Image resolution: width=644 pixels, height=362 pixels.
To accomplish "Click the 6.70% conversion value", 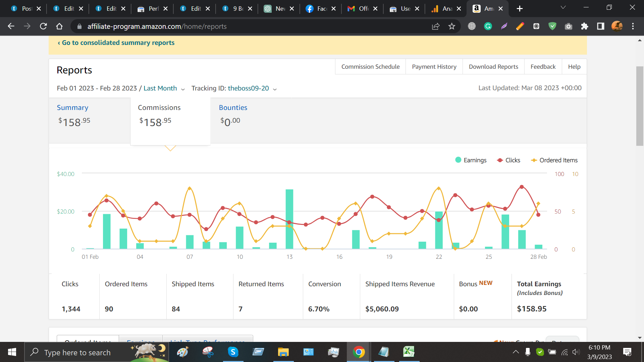I will coord(319,309).
